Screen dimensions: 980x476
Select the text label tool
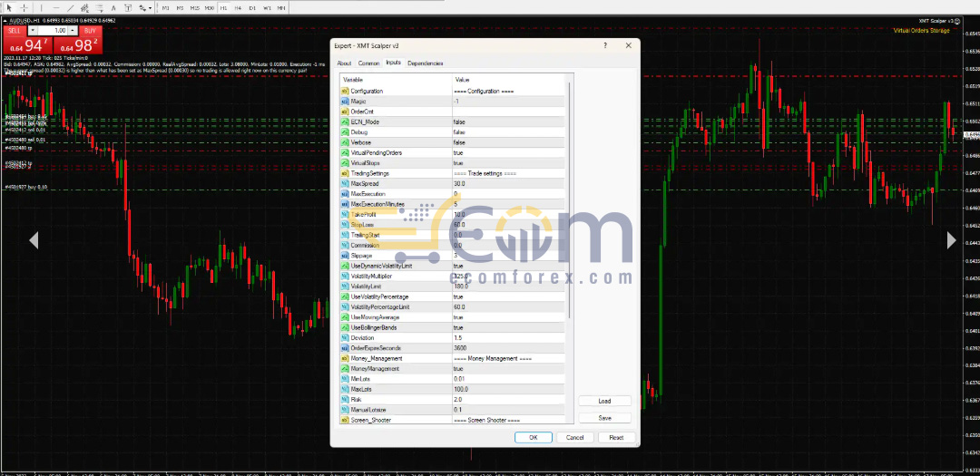tap(128, 8)
